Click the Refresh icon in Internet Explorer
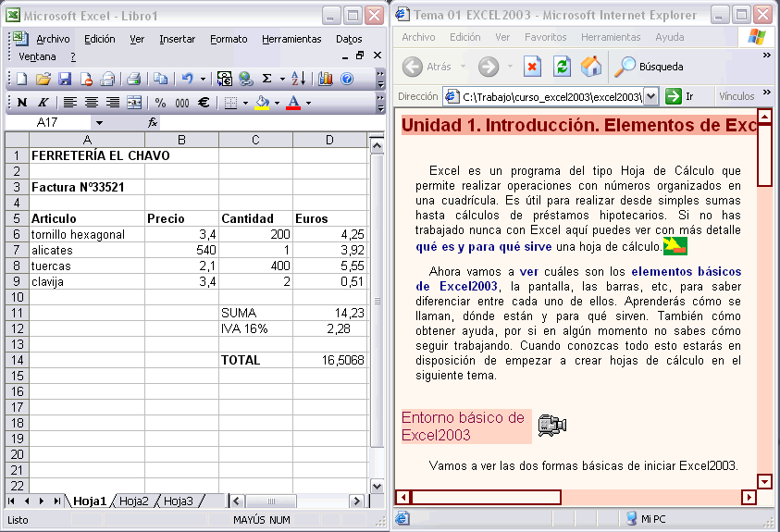 coord(562,67)
